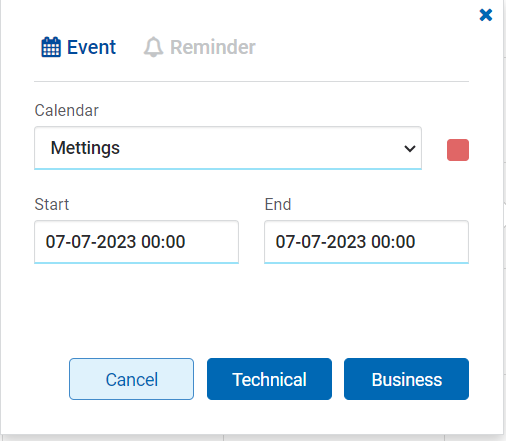This screenshot has height=441, width=506.
Task: Close the event dialog with the X icon
Action: point(486,15)
